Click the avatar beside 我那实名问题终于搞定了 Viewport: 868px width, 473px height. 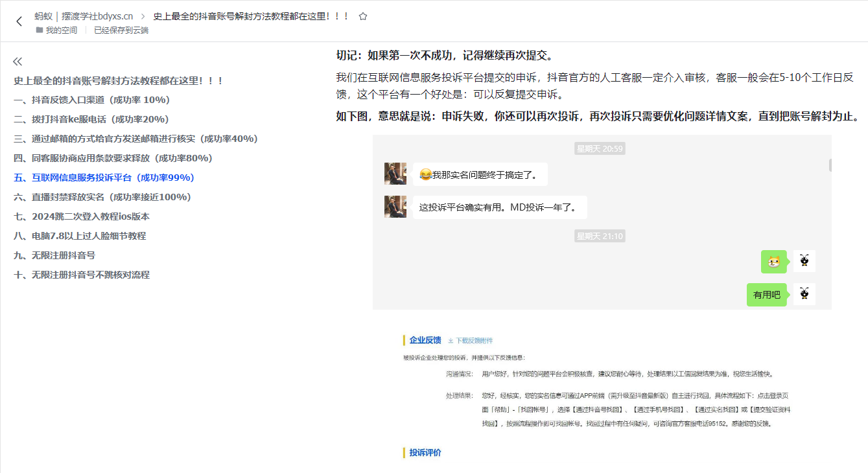tap(395, 174)
